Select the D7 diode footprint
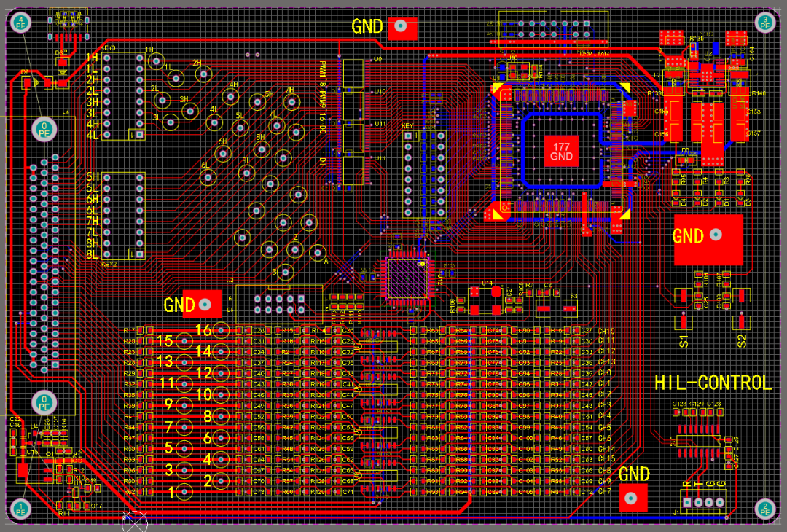 pyautogui.click(x=38, y=82)
